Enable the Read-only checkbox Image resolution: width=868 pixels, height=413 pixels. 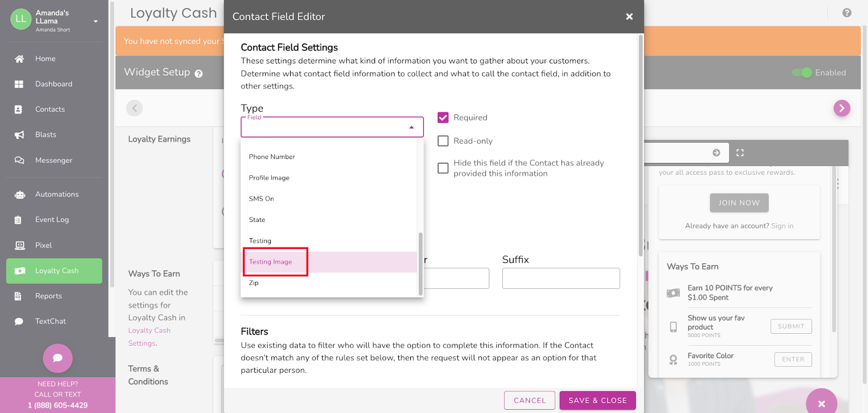[443, 141]
